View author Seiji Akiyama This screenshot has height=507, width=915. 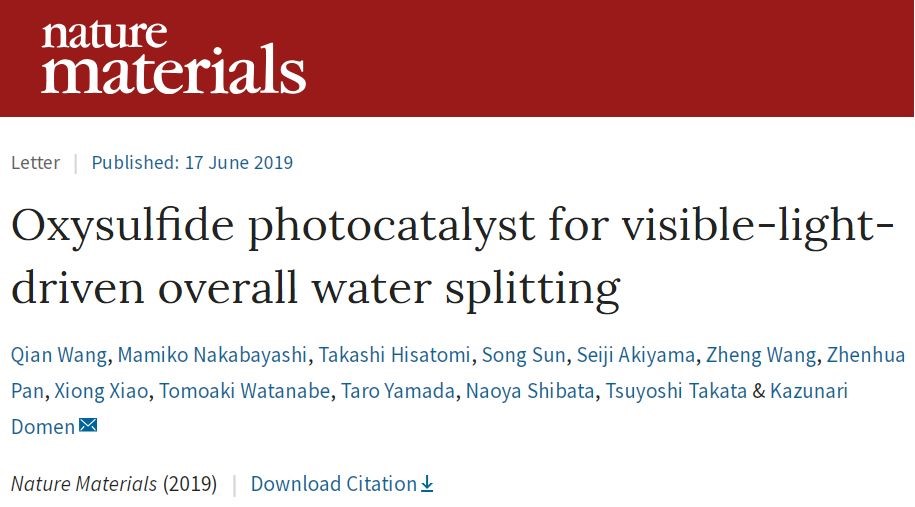point(636,355)
